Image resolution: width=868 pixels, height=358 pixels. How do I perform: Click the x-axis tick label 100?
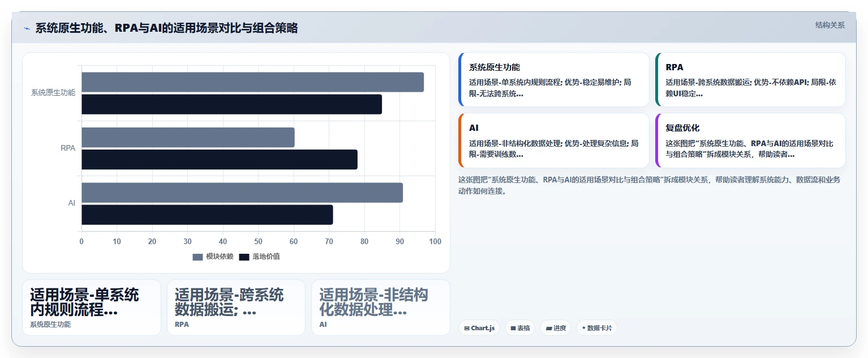tap(435, 242)
